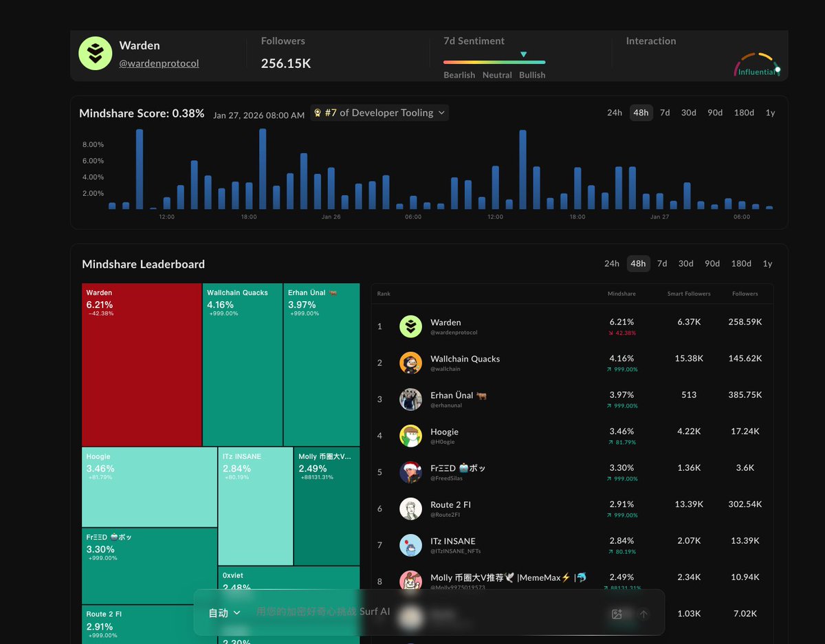Click ITz INSANE avatar in leaderboard
Image resolution: width=825 pixels, height=644 pixels.
click(410, 545)
